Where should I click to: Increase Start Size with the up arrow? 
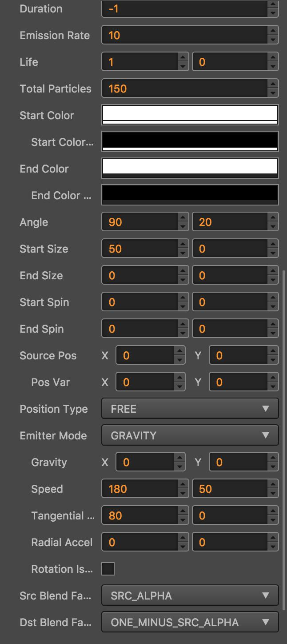(183, 245)
